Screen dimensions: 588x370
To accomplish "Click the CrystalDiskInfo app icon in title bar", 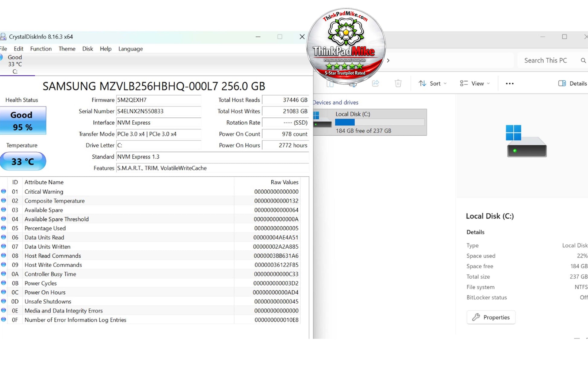I will pyautogui.click(x=3, y=37).
